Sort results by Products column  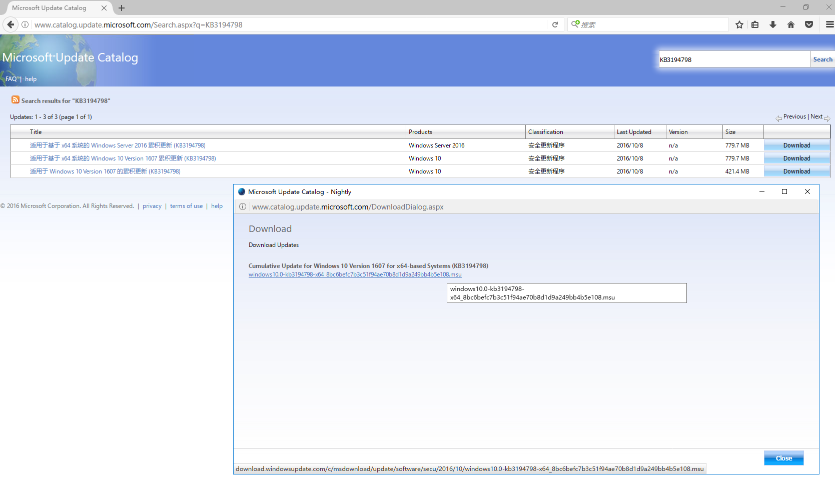tap(420, 132)
